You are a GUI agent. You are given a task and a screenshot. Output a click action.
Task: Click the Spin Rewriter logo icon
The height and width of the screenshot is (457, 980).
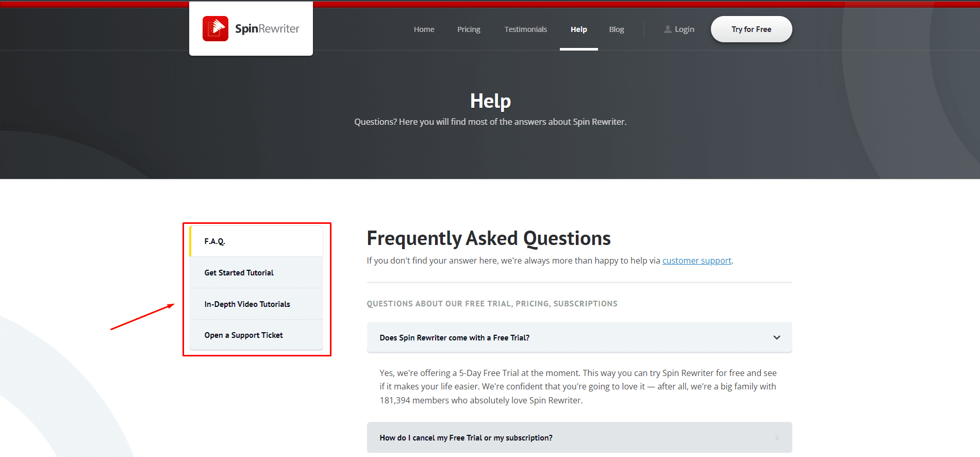coord(215,28)
